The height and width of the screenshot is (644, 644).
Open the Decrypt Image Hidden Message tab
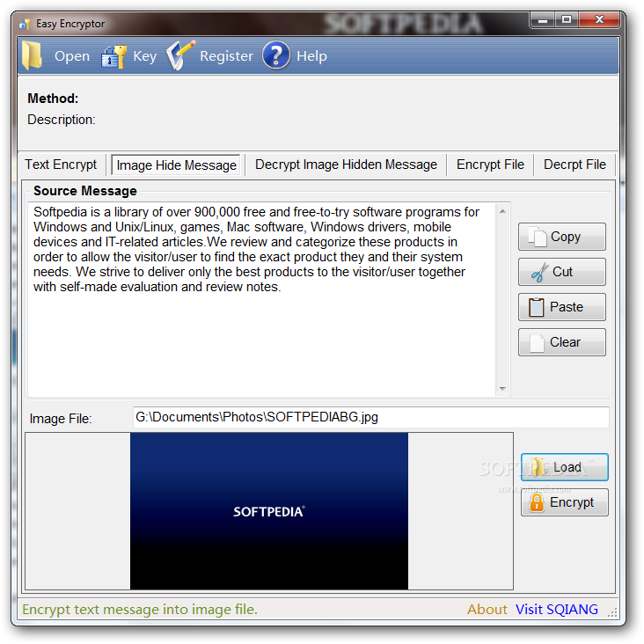click(x=346, y=165)
